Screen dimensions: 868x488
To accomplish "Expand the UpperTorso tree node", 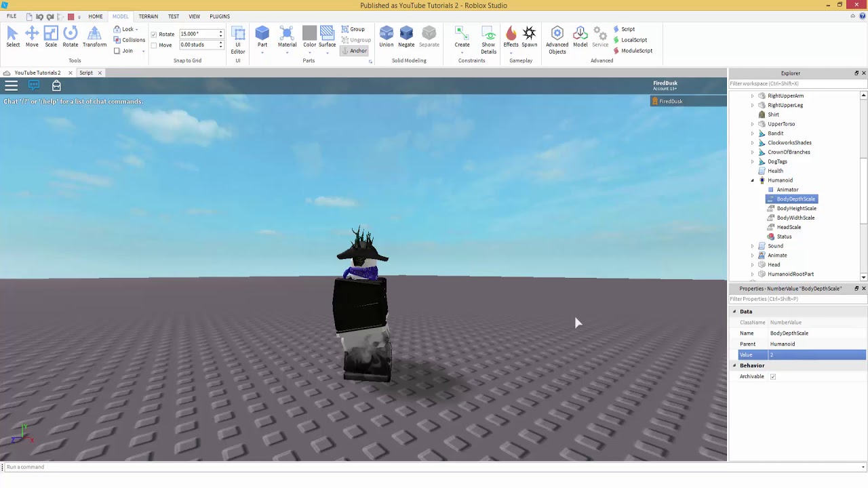I will click(752, 124).
